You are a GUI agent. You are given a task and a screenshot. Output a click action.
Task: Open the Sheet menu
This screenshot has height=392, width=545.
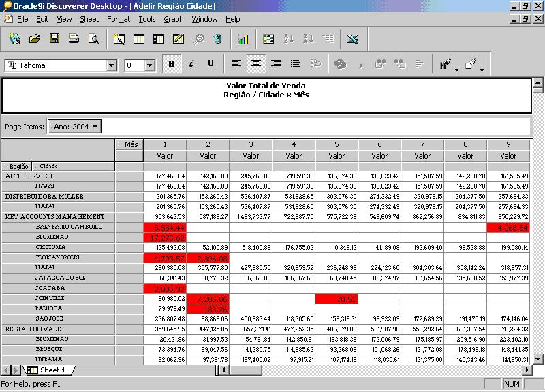(x=89, y=20)
